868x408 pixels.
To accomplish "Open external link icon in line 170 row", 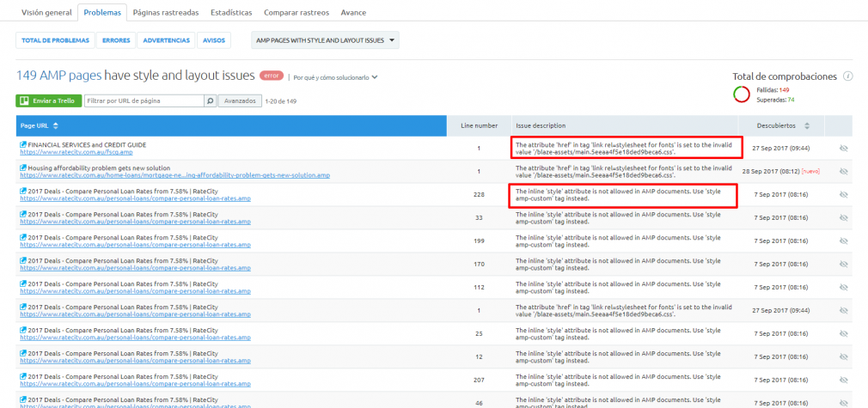I will 23,261.
